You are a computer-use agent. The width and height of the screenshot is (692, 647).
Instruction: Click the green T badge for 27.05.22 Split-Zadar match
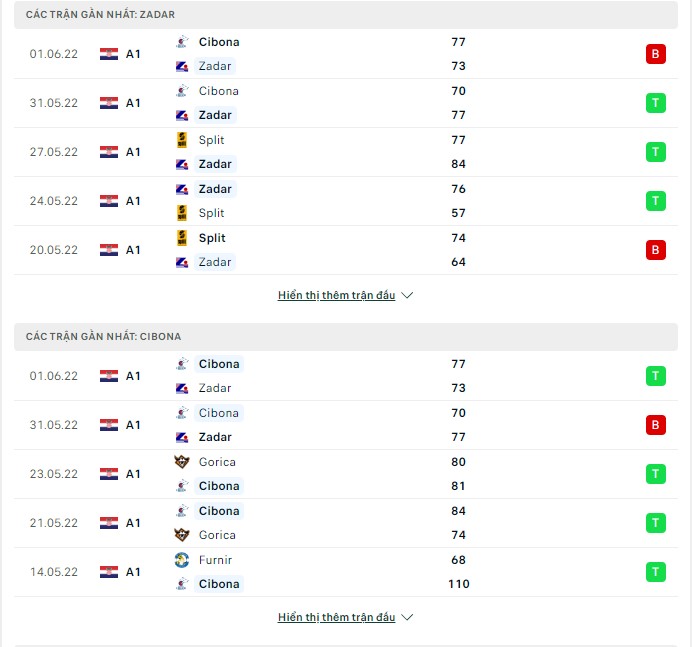655,152
